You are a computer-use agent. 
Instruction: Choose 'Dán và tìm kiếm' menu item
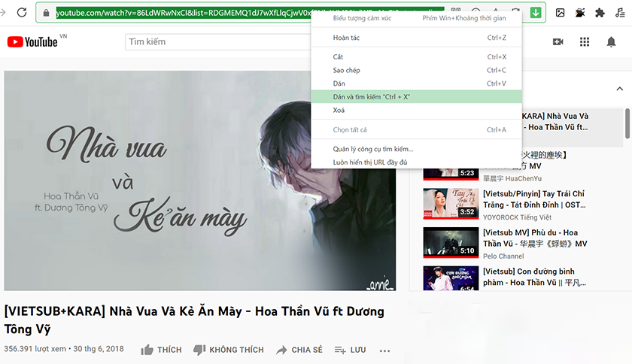tap(372, 97)
